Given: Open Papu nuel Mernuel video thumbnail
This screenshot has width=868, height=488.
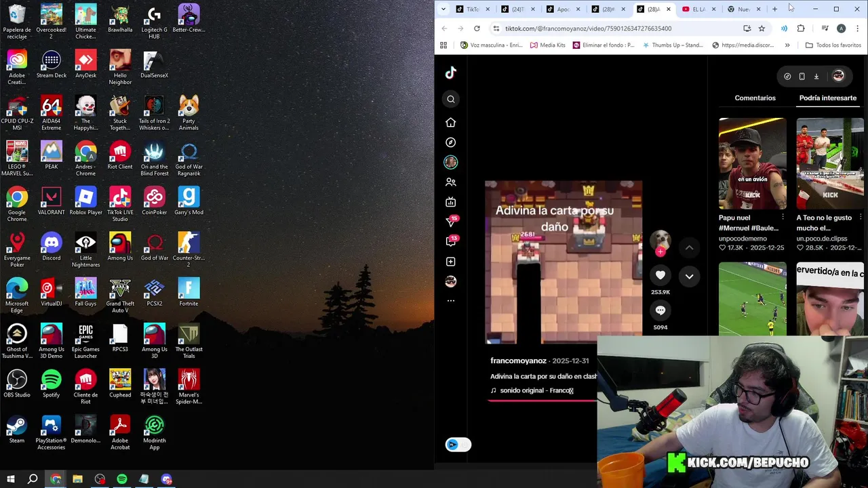Looking at the screenshot, I should coord(753,163).
